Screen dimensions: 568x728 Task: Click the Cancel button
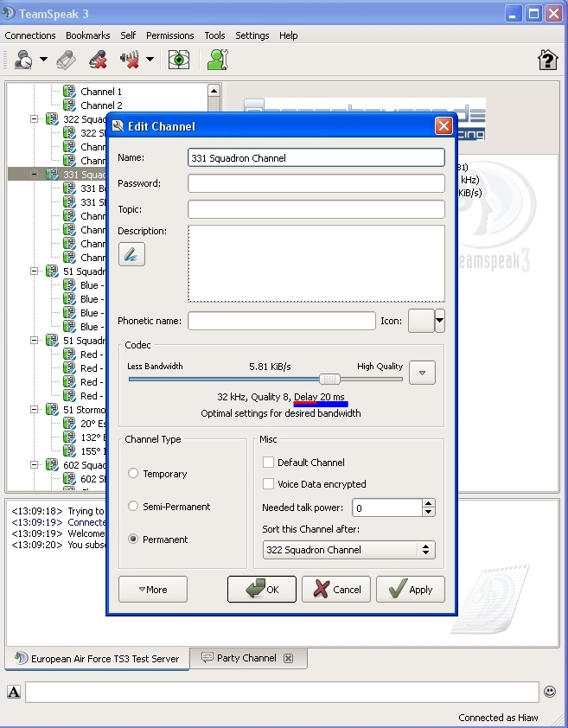336,589
